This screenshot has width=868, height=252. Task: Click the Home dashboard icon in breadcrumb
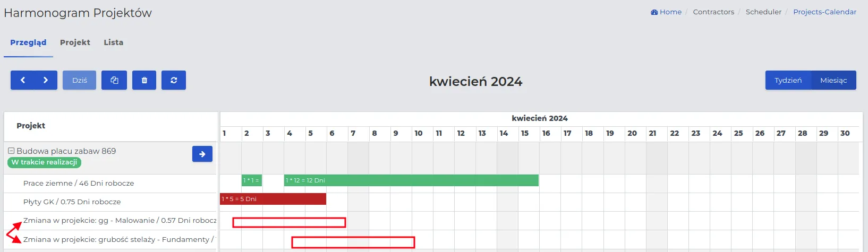[654, 12]
